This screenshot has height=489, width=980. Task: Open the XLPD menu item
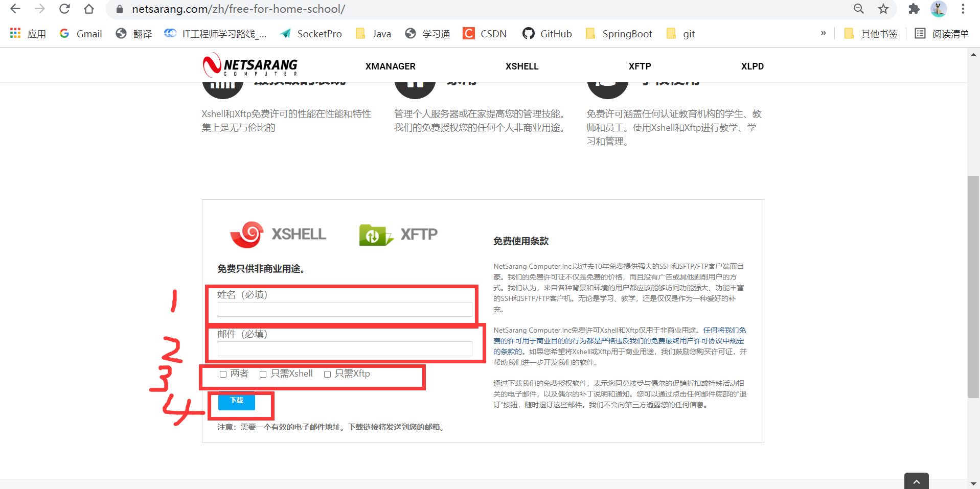coord(753,66)
